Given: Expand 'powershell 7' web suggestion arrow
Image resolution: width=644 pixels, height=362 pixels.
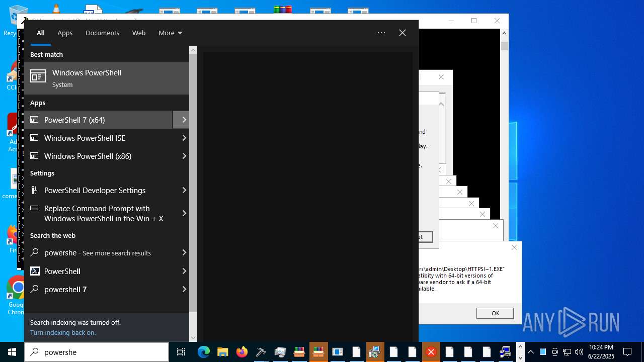Looking at the screenshot, I should pos(184,289).
